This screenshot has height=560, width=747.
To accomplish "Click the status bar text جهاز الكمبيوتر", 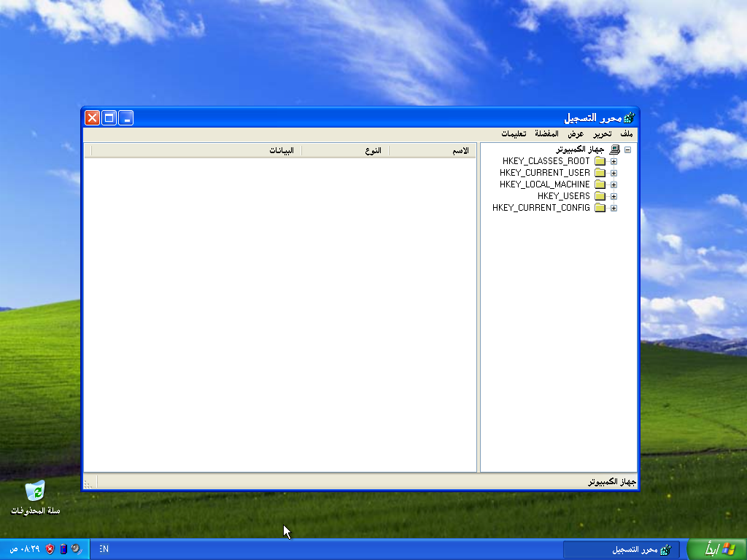I will pyautogui.click(x=612, y=482).
